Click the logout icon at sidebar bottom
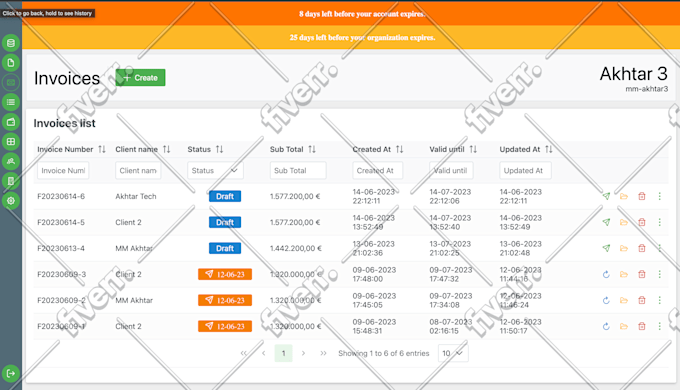This screenshot has height=390, width=680. (11, 373)
